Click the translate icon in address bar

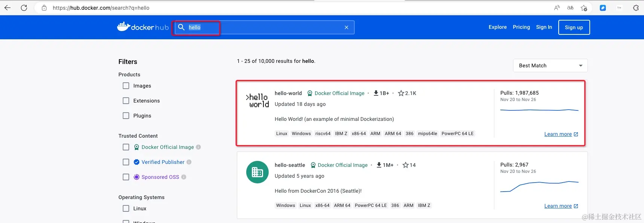point(570,7)
